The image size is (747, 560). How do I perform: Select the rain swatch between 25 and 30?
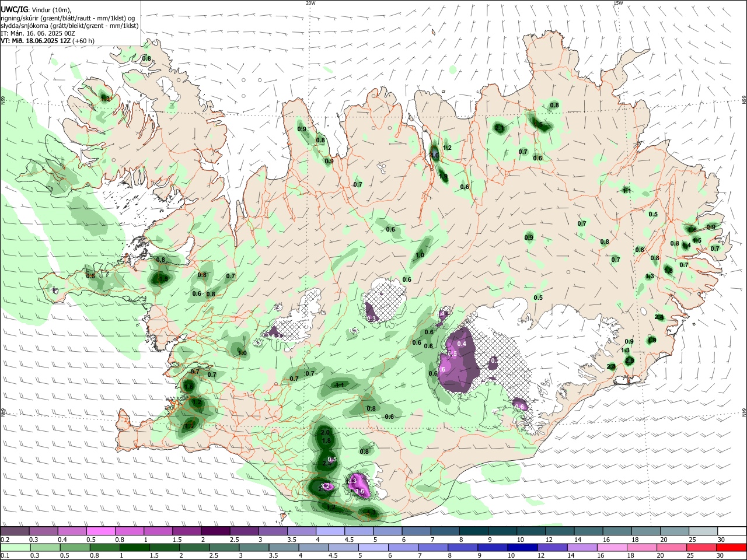(701, 547)
